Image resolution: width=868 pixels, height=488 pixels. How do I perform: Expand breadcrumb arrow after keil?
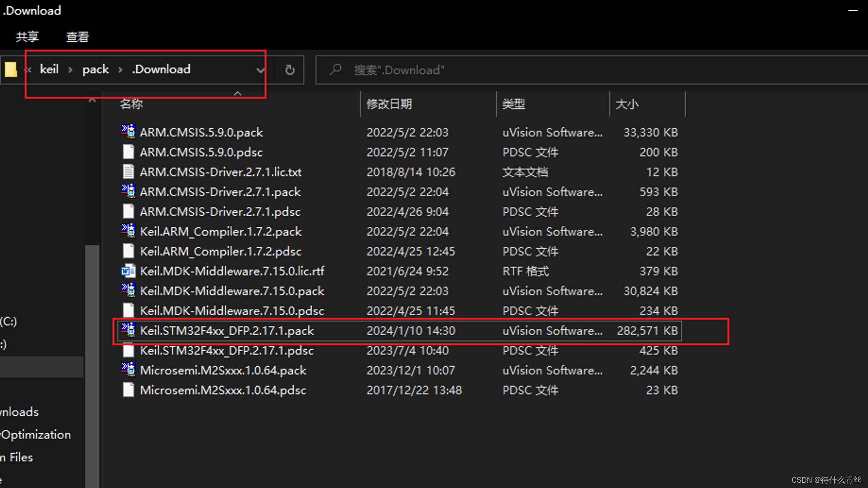tap(71, 70)
